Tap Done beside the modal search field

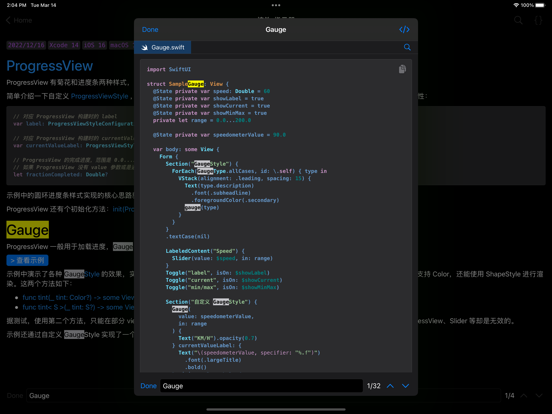149,386
